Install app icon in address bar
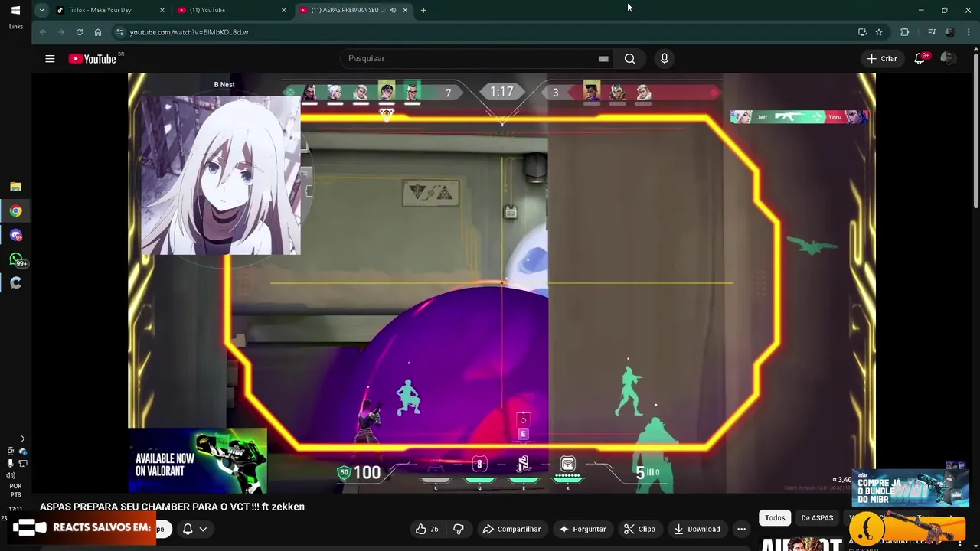The image size is (980, 551). coord(862,32)
